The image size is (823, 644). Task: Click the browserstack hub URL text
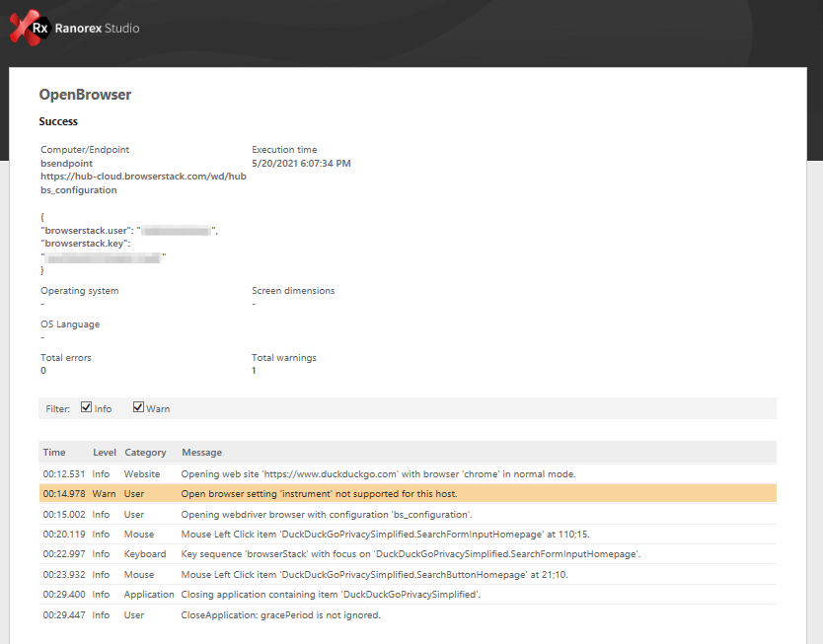click(x=142, y=177)
